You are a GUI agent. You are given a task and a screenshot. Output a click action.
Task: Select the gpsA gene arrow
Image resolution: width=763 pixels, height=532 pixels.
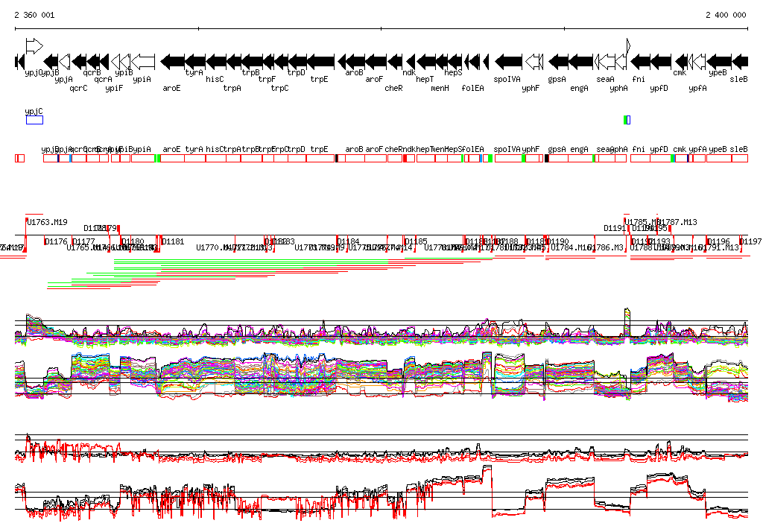pyautogui.click(x=558, y=61)
